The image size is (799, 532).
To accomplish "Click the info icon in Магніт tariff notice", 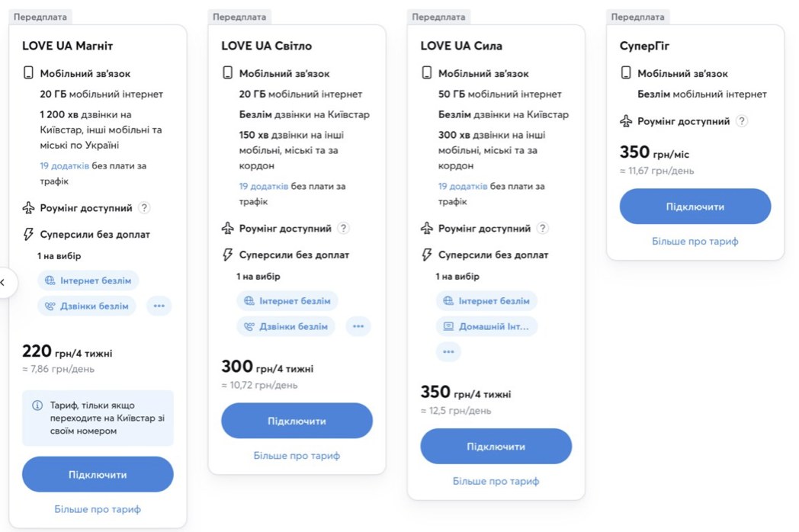I will (37, 405).
